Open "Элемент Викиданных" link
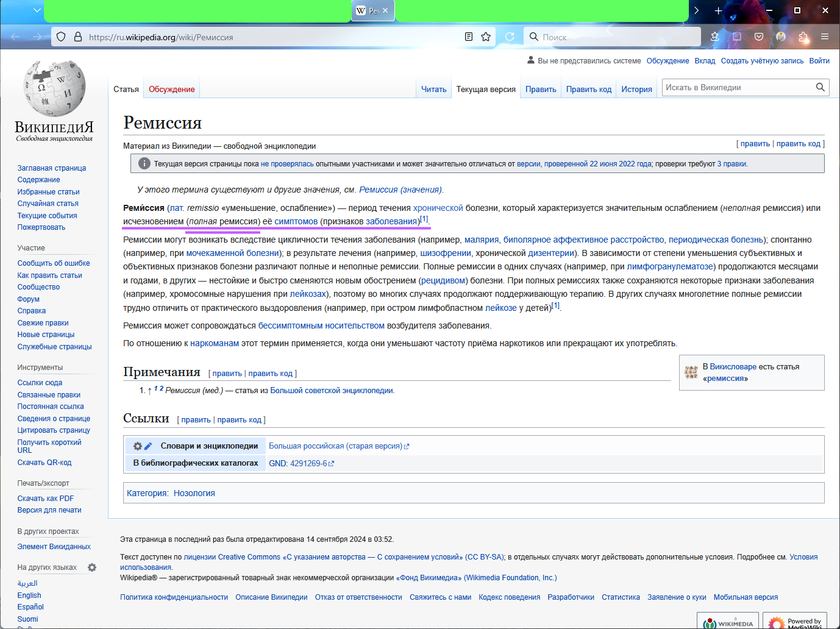Image resolution: width=840 pixels, height=629 pixels. tap(54, 547)
